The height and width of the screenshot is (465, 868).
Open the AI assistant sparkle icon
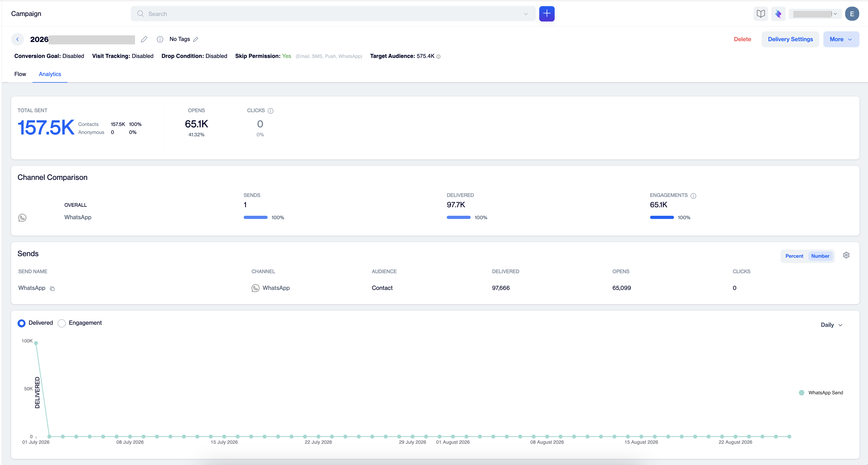(x=778, y=14)
